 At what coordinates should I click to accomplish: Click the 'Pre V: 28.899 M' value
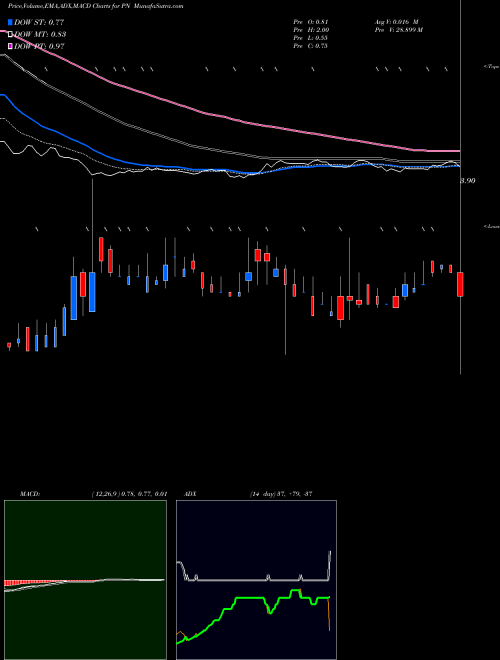point(399,30)
